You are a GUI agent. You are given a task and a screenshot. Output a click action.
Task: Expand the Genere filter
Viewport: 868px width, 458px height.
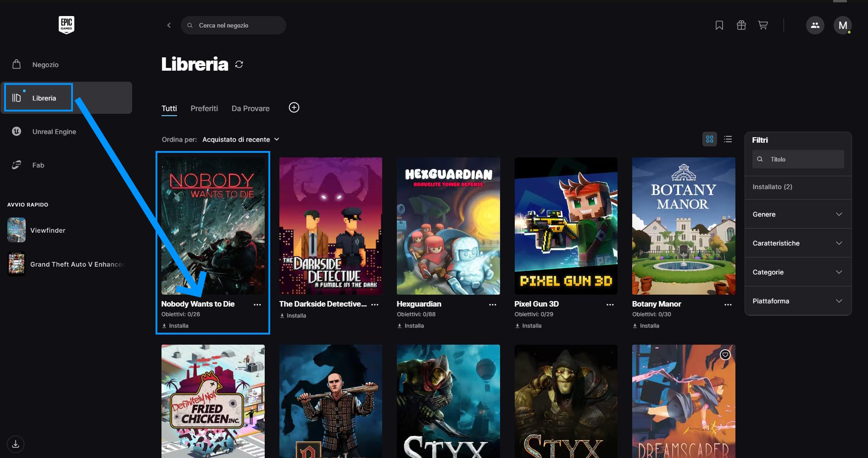point(797,214)
